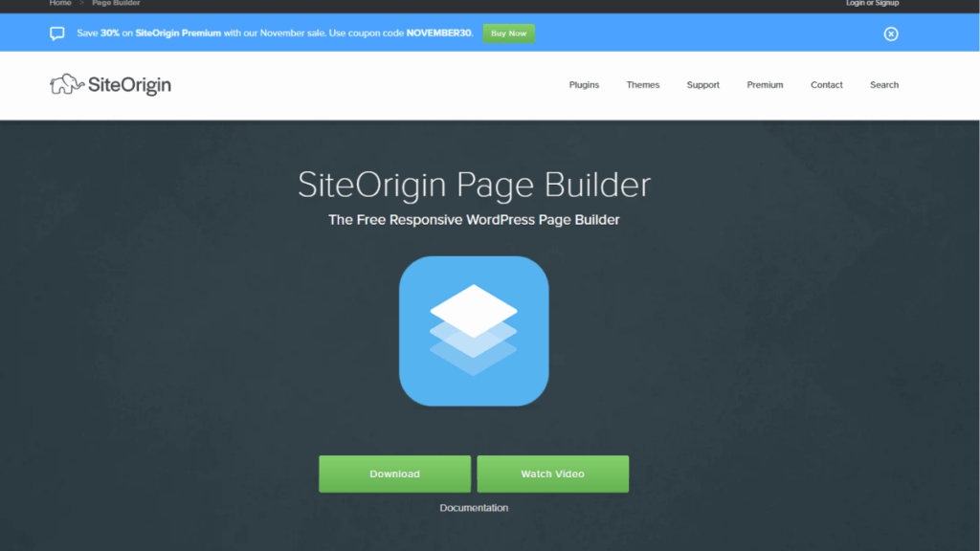This screenshot has width=980, height=551.
Task: Click the speech bubble icon on sale banner
Action: pyautogui.click(x=57, y=33)
